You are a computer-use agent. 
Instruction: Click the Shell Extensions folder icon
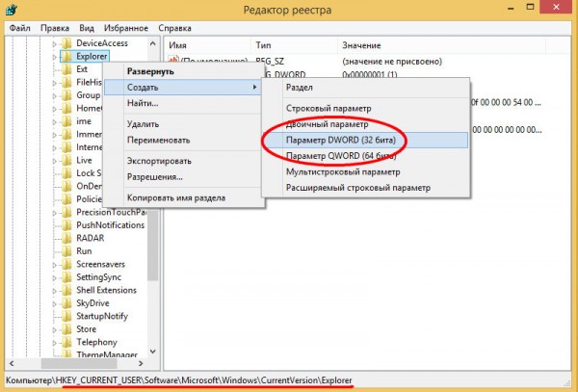tap(66, 290)
